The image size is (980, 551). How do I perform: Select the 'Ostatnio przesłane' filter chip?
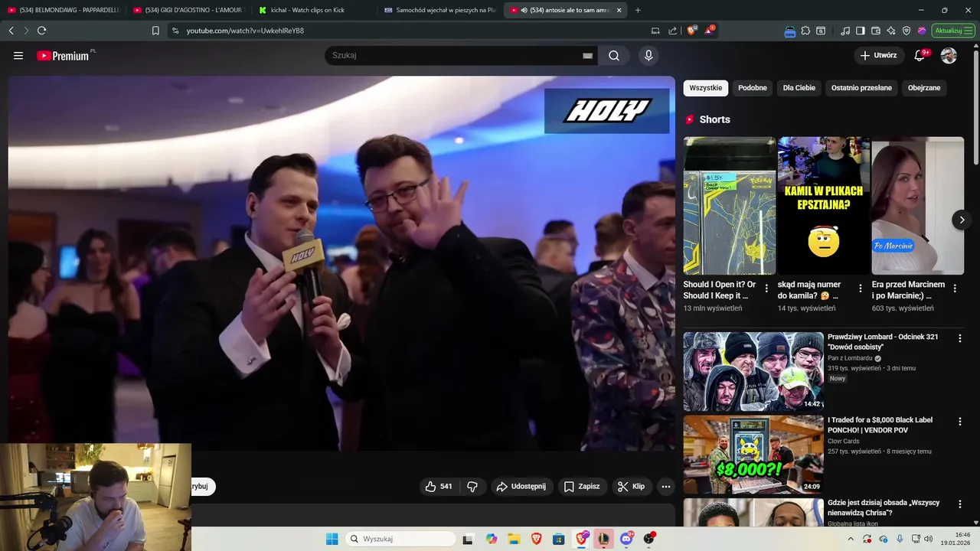[862, 88]
